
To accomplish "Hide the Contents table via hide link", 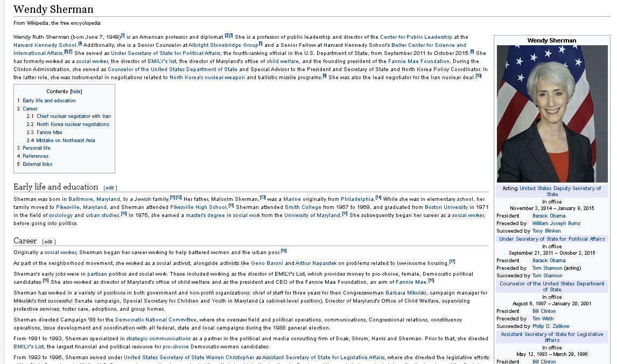I will [76, 92].
